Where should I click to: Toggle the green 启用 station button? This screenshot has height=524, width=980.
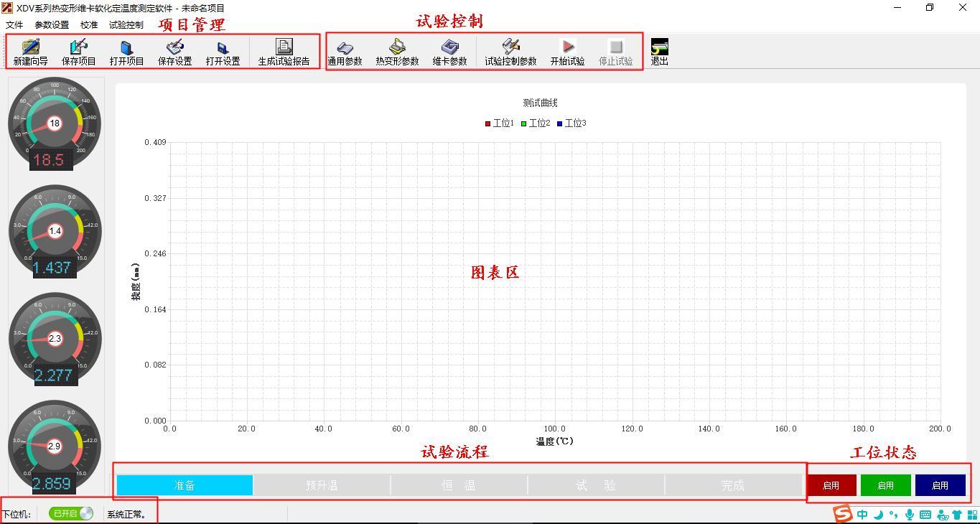(886, 485)
